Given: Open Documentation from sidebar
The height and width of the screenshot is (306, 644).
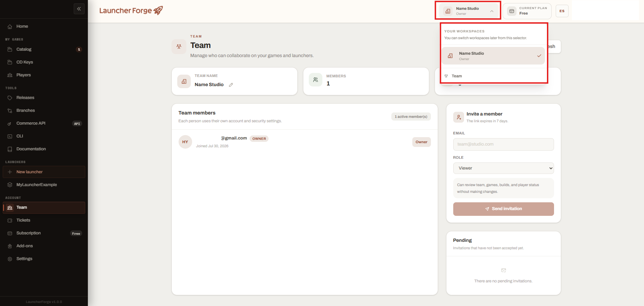Looking at the screenshot, I should tap(44, 149).
